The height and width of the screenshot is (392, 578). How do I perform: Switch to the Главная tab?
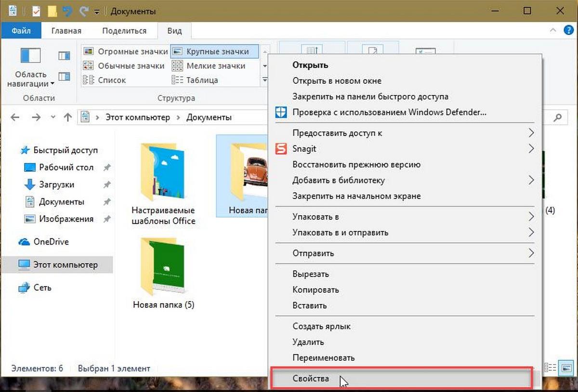pos(66,31)
